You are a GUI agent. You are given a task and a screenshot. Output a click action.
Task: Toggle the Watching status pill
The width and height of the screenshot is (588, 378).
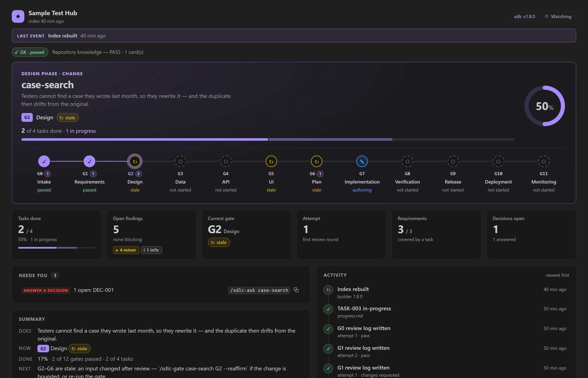point(558,17)
